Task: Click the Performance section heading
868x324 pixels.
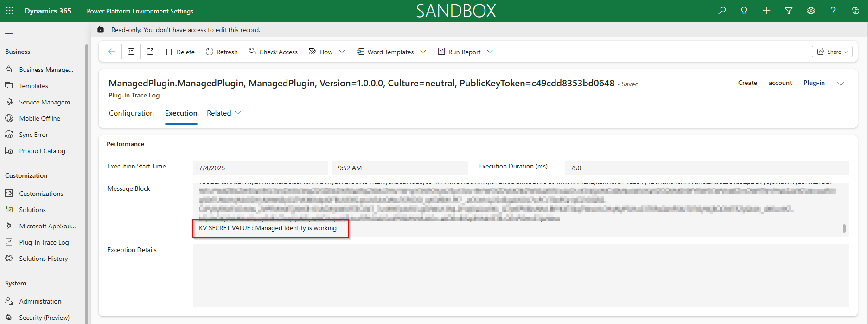Action: point(125,144)
